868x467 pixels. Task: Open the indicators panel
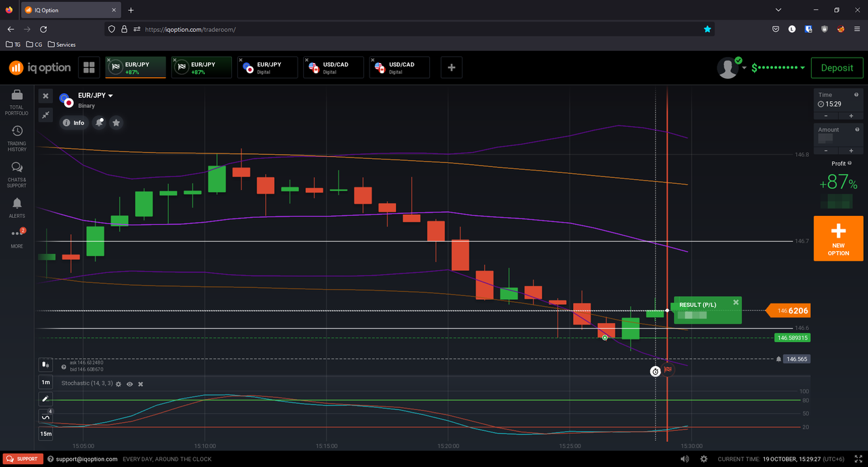coord(45,416)
